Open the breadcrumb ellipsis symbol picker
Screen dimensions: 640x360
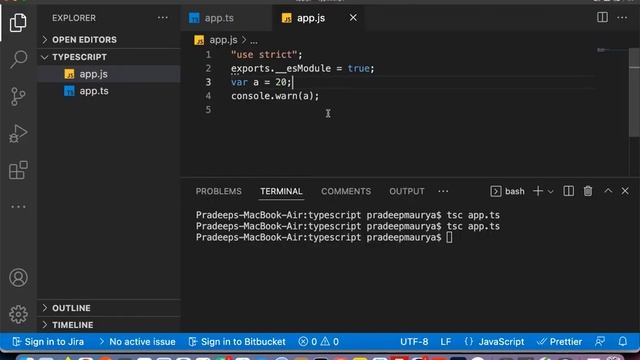(254, 40)
